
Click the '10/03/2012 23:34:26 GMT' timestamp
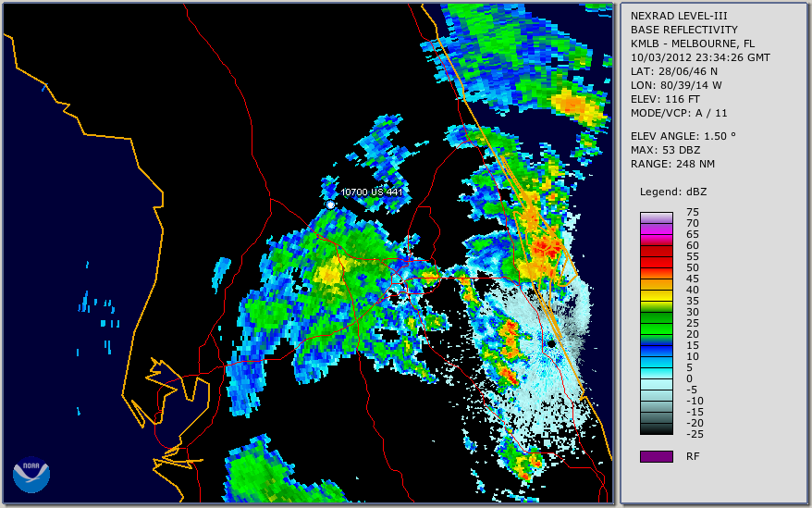coord(700,57)
